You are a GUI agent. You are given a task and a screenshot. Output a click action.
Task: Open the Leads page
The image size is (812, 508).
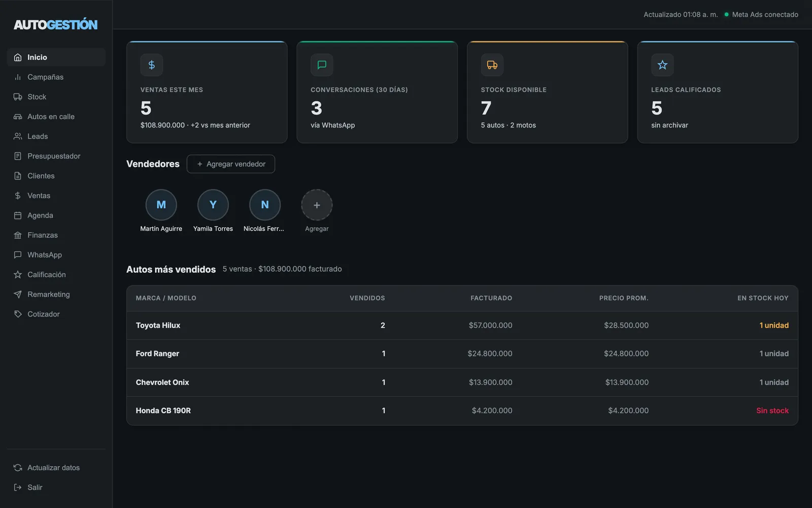[x=56, y=137]
